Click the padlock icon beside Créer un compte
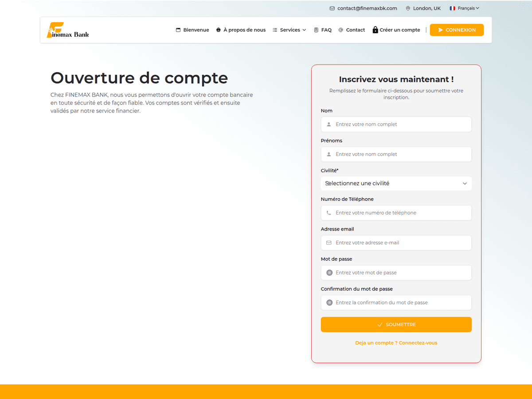The width and height of the screenshot is (532, 399). (x=375, y=30)
